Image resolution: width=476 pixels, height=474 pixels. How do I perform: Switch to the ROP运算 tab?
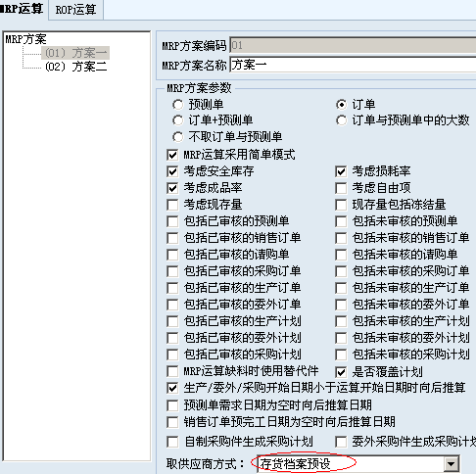[x=75, y=10]
